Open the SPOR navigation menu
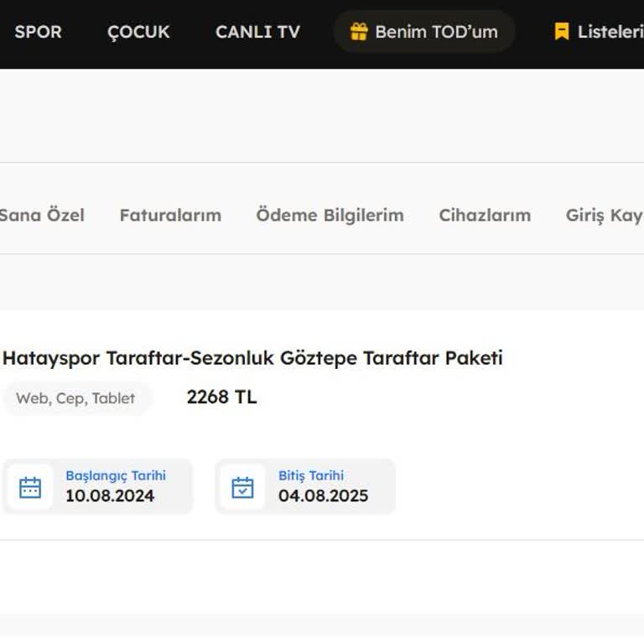This screenshot has height=644, width=644. [39, 32]
